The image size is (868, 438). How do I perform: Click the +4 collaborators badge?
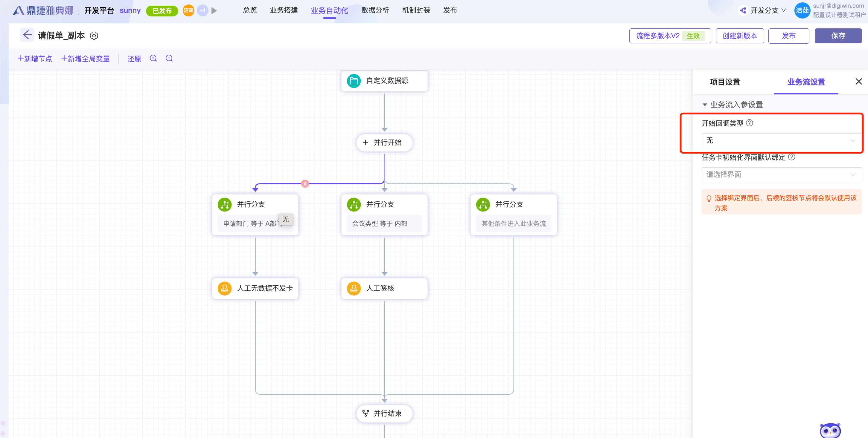[x=202, y=10]
